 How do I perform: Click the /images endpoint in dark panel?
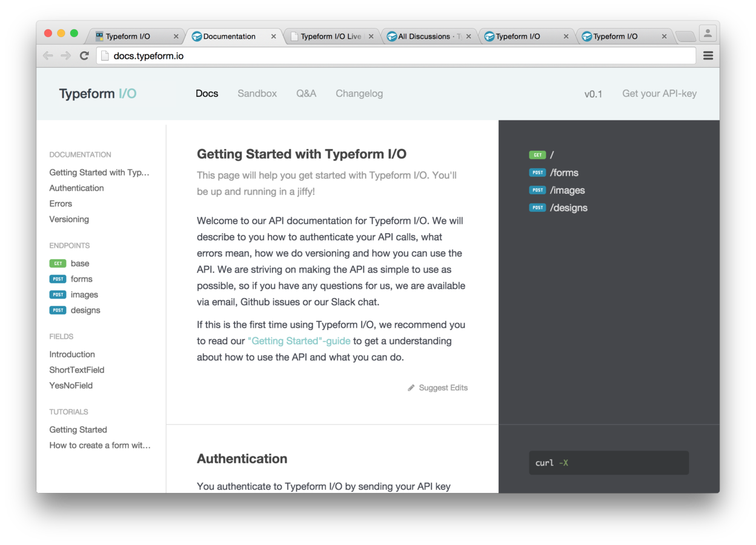pyautogui.click(x=568, y=190)
